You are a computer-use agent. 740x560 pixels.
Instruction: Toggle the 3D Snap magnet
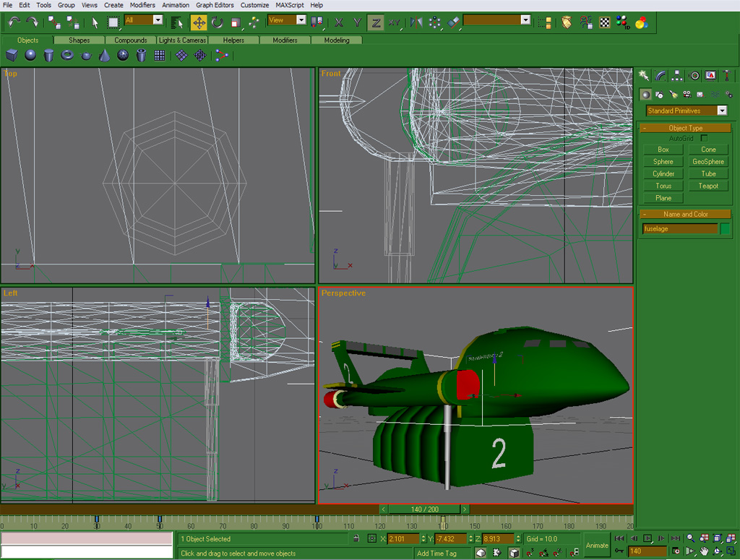pos(530,553)
